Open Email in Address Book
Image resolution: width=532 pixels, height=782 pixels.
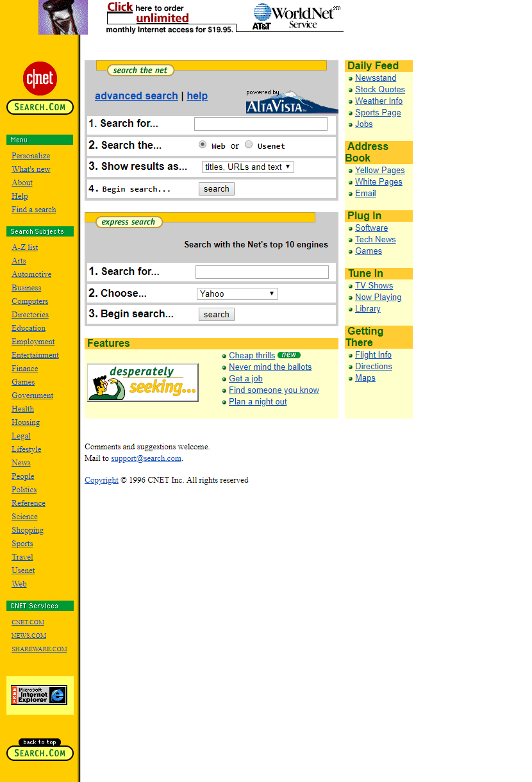[x=365, y=194]
